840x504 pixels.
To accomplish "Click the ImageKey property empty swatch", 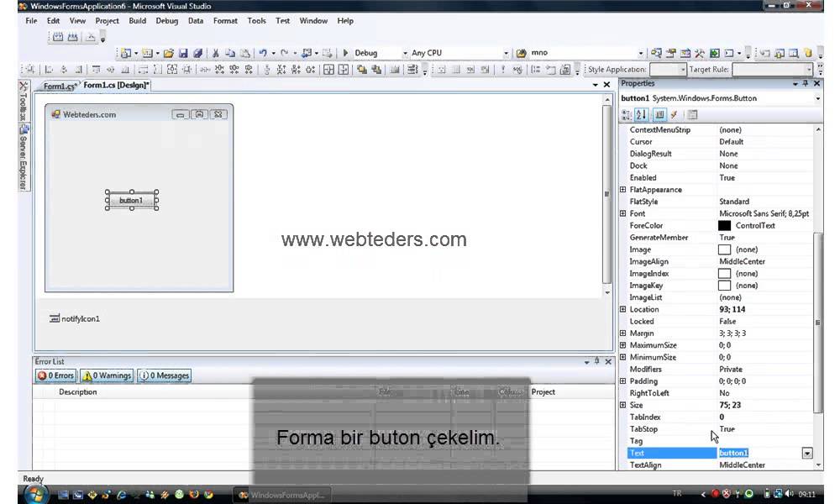I will coord(724,286).
